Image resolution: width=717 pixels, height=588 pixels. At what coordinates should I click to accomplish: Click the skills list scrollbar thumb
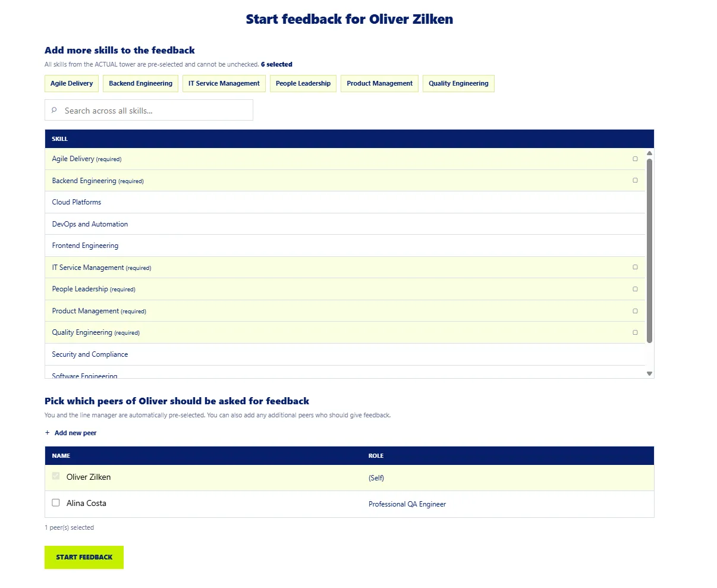click(650, 251)
